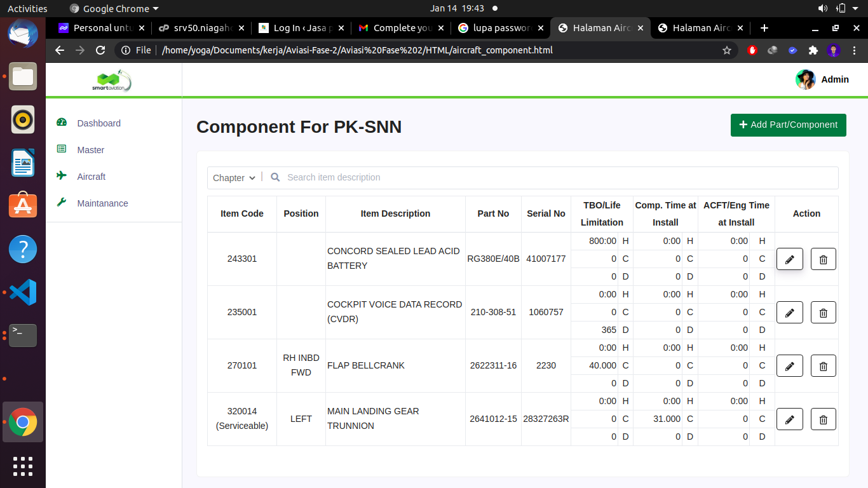This screenshot has width=868, height=488.
Task: Click the Search item description field
Action: (559, 178)
